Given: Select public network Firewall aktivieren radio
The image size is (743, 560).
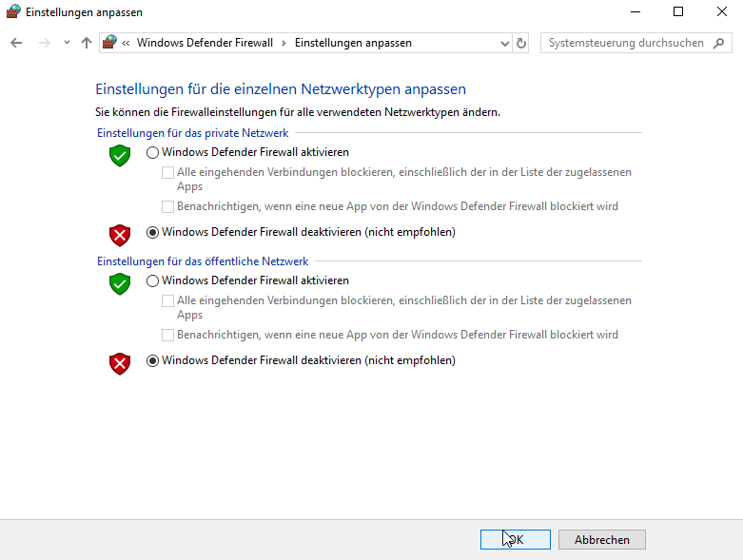Looking at the screenshot, I should click(x=152, y=280).
